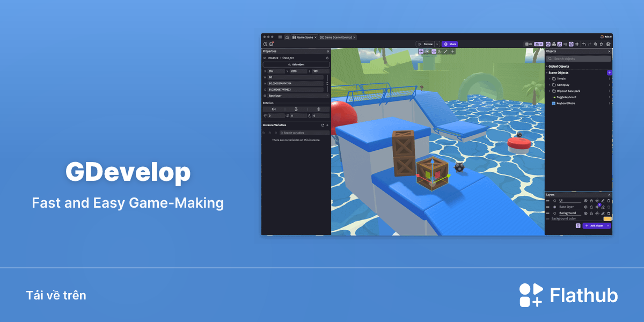Add an instance variable plus button
This screenshot has width=644, height=322.
327,125
